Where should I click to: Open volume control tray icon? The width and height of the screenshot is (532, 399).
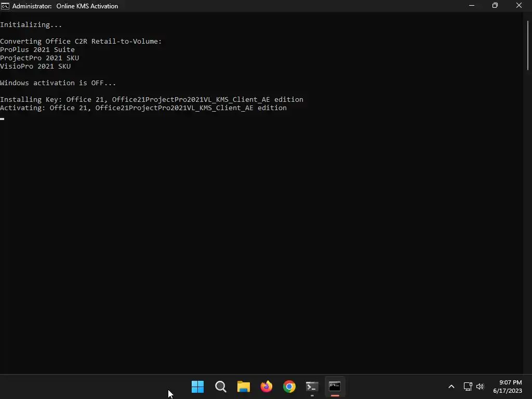coord(480,387)
